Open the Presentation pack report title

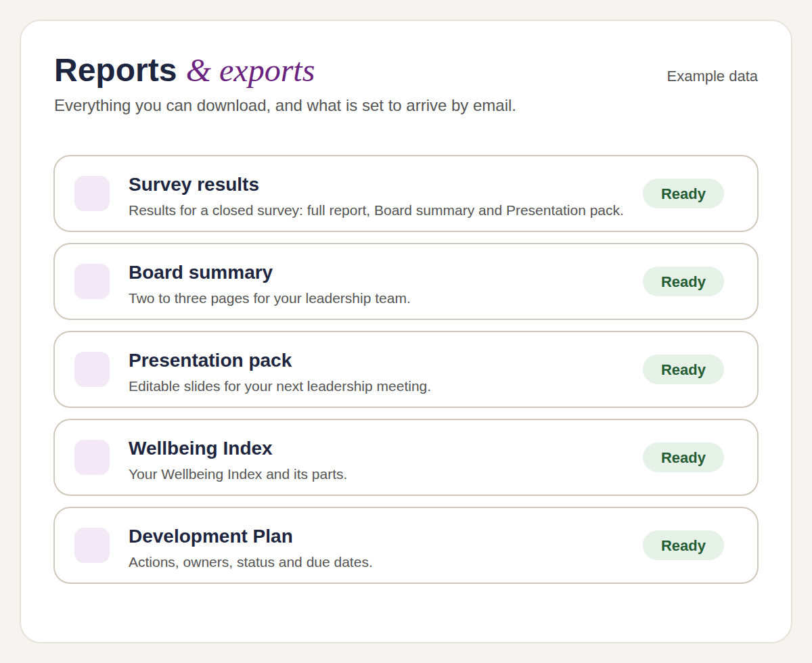(x=210, y=361)
